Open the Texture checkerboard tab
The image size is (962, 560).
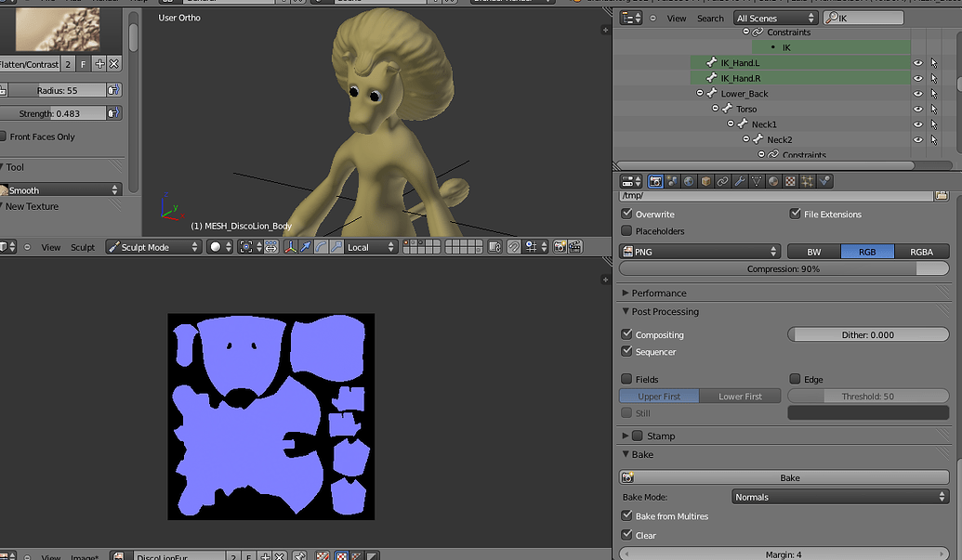(790, 181)
